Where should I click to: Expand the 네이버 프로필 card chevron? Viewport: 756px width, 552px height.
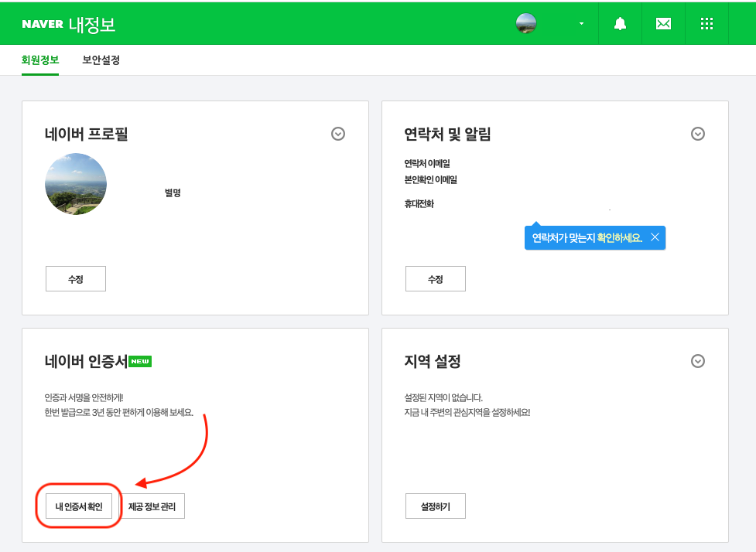click(x=338, y=134)
